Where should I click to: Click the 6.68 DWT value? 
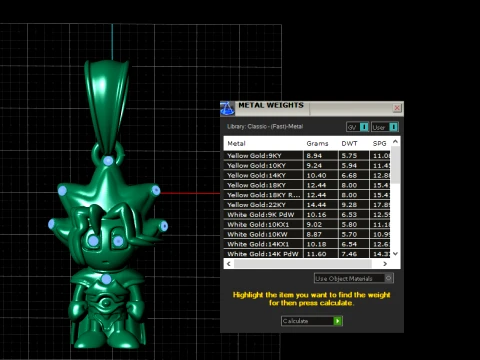point(349,175)
